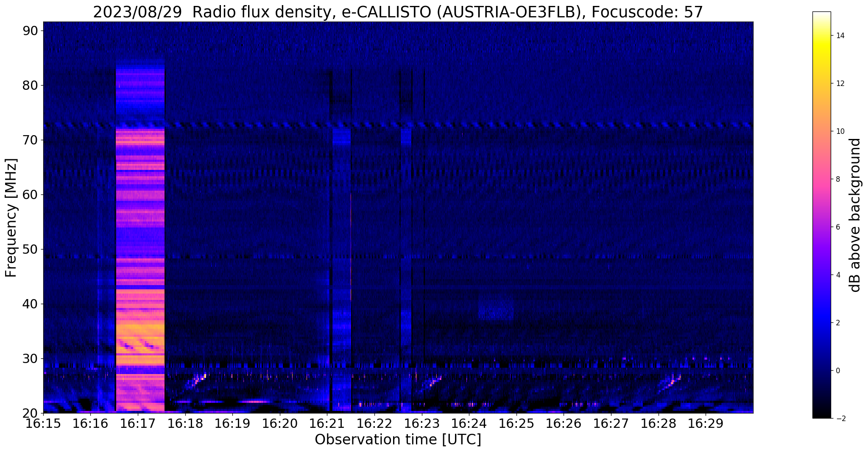Image resolution: width=868 pixels, height=452 pixels.
Task: Click the 40 MHz frequency tick label
Action: click(x=30, y=304)
